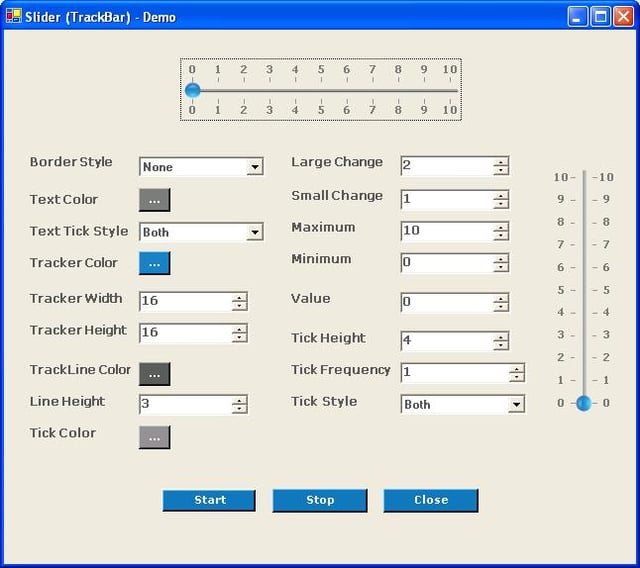The height and width of the screenshot is (568, 640).
Task: Open the Tick Color picker button
Action: click(x=155, y=437)
